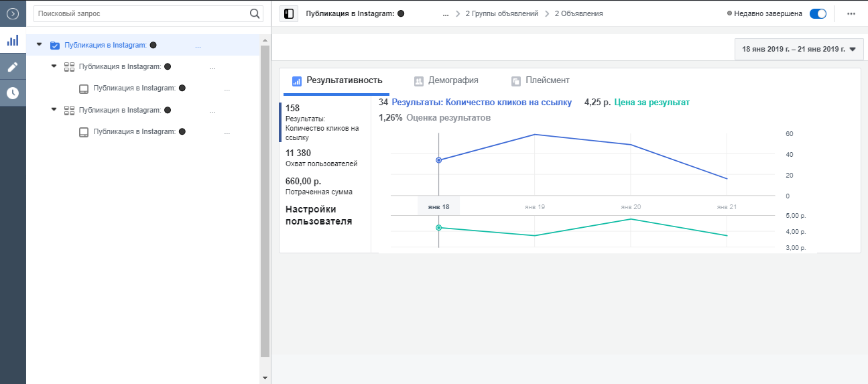Collapse the first ad set tree node

pyautogui.click(x=54, y=66)
